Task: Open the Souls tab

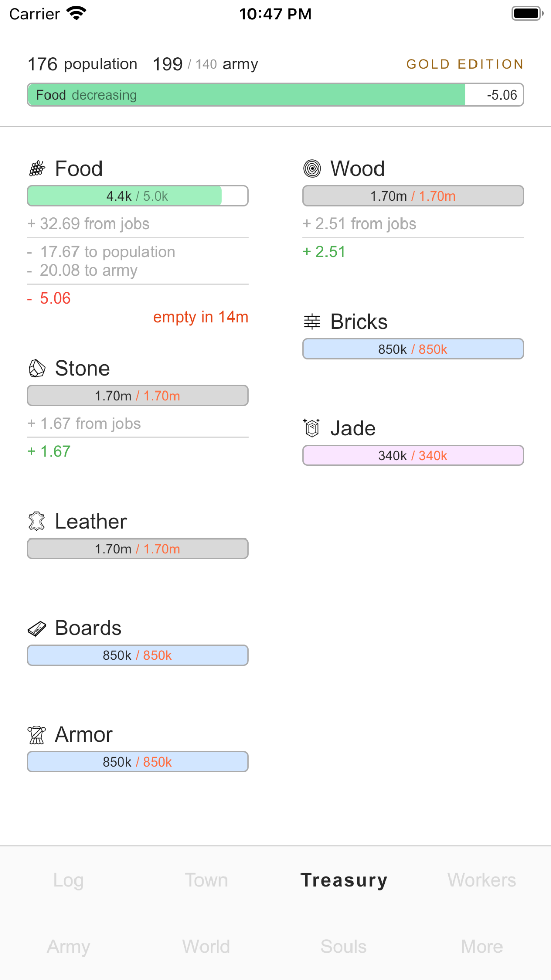Action: coord(344,946)
